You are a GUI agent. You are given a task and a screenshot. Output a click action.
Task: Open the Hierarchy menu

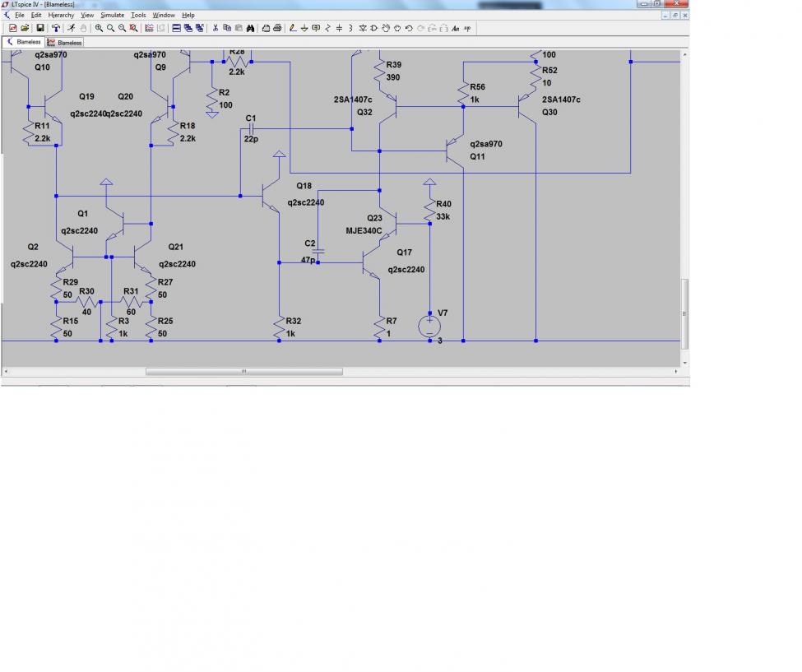point(61,16)
